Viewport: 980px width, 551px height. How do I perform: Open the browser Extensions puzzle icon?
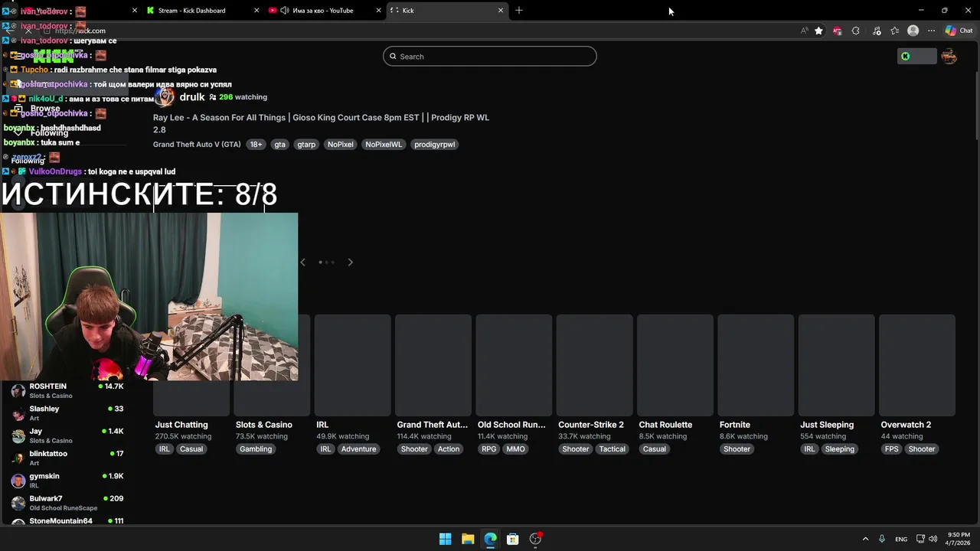[855, 31]
